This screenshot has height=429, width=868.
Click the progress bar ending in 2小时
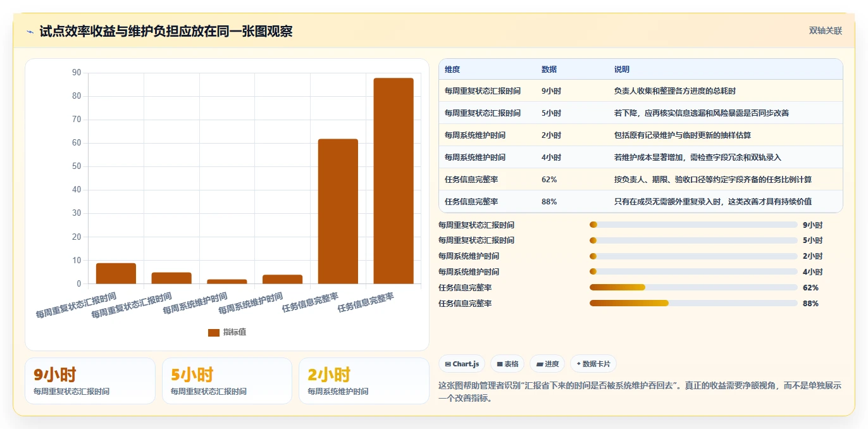(x=693, y=256)
